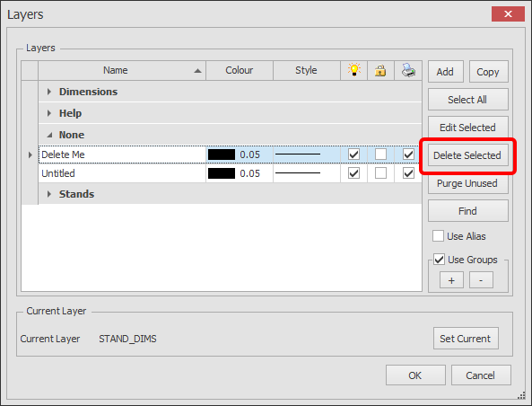532x406 pixels.
Task: Open colour swatch of Untitled layer
Action: (x=222, y=173)
